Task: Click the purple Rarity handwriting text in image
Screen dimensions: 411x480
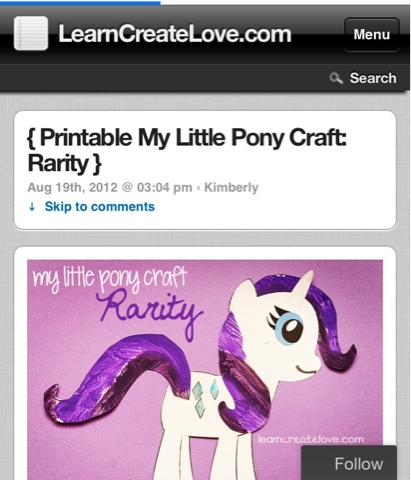Action: coord(150,312)
